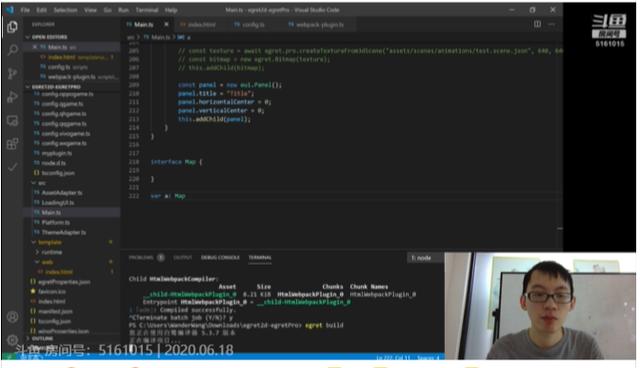The width and height of the screenshot is (640, 368).
Task: Open the Run menu
Action: coord(123,10)
